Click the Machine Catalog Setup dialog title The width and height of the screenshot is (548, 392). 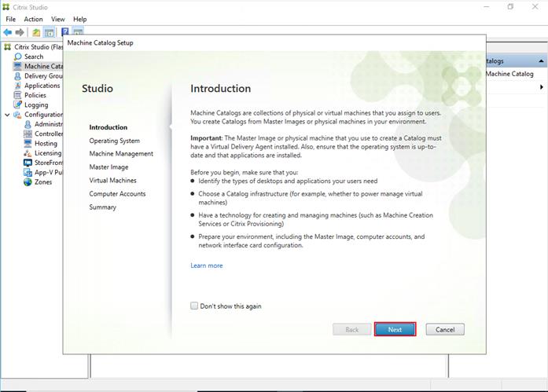coord(101,42)
